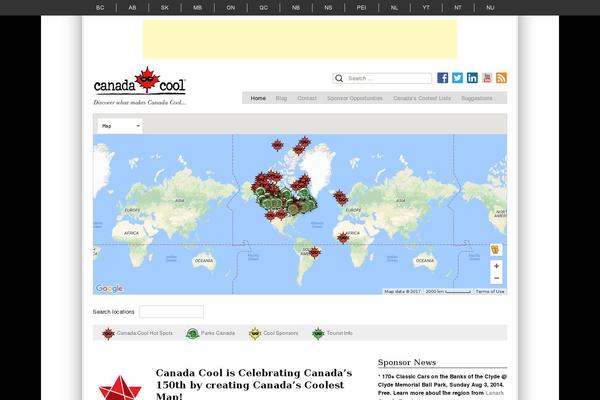Image resolution: width=600 pixels, height=400 pixels.
Task: Click the red origami maple leaf image
Action: point(120,387)
